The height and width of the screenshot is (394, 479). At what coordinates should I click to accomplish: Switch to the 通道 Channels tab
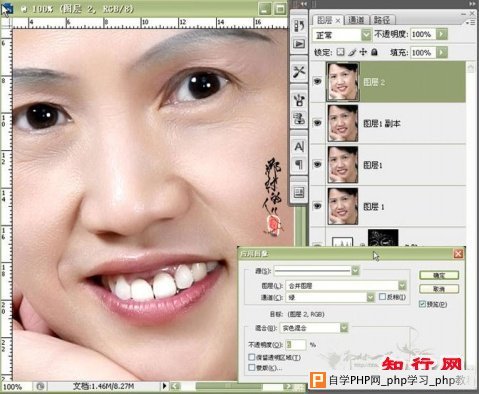click(356, 20)
